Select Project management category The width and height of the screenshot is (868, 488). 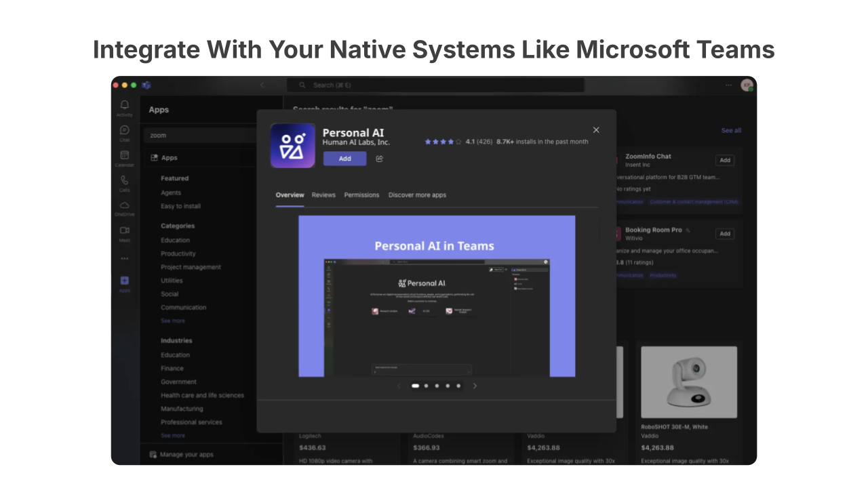(x=191, y=267)
